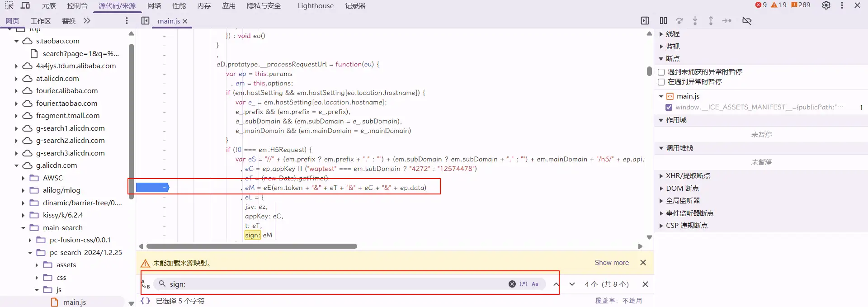
Task: Open the 289 issues badge
Action: pyautogui.click(x=801, y=5)
